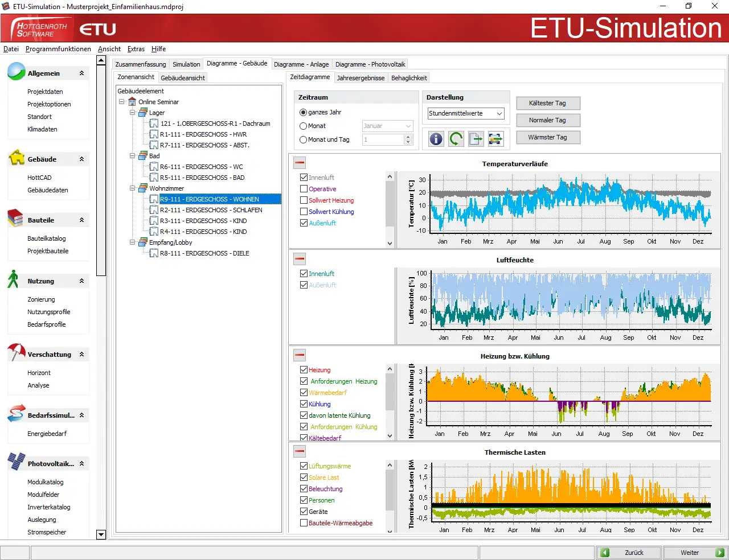Click the Kältester Tag button
This screenshot has width=729, height=560.
(x=547, y=103)
